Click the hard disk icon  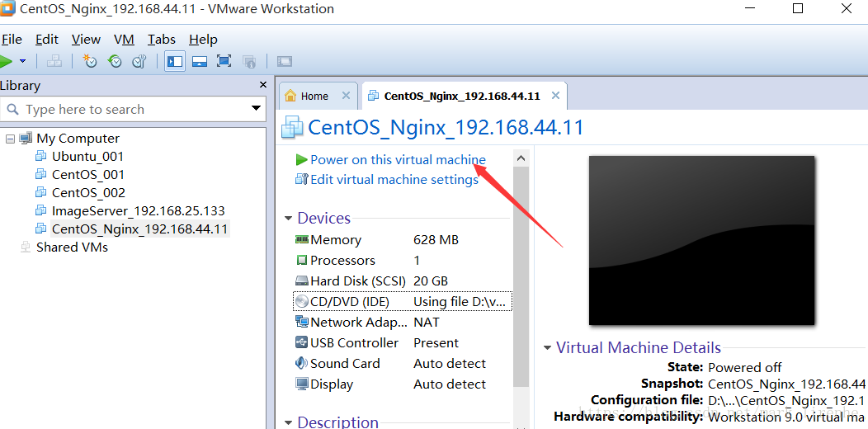pyautogui.click(x=302, y=281)
